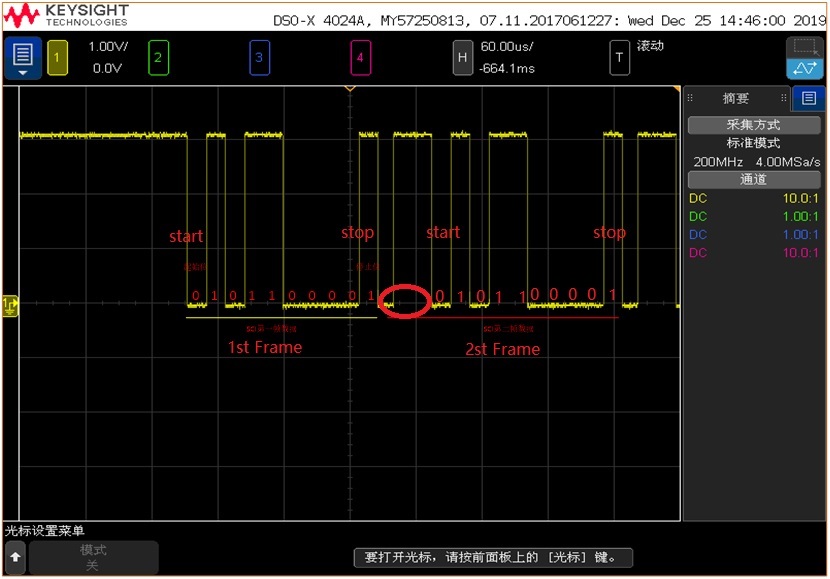The height and width of the screenshot is (579, 830).
Task: Click the orange trigger time reference marker
Action: click(x=350, y=89)
